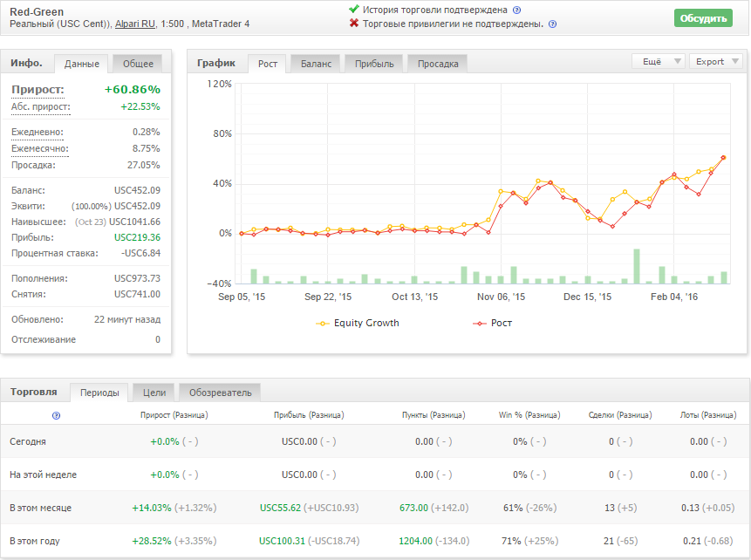Click 673.00 pips in this month row
This screenshot has width=751, height=560.
(x=413, y=508)
